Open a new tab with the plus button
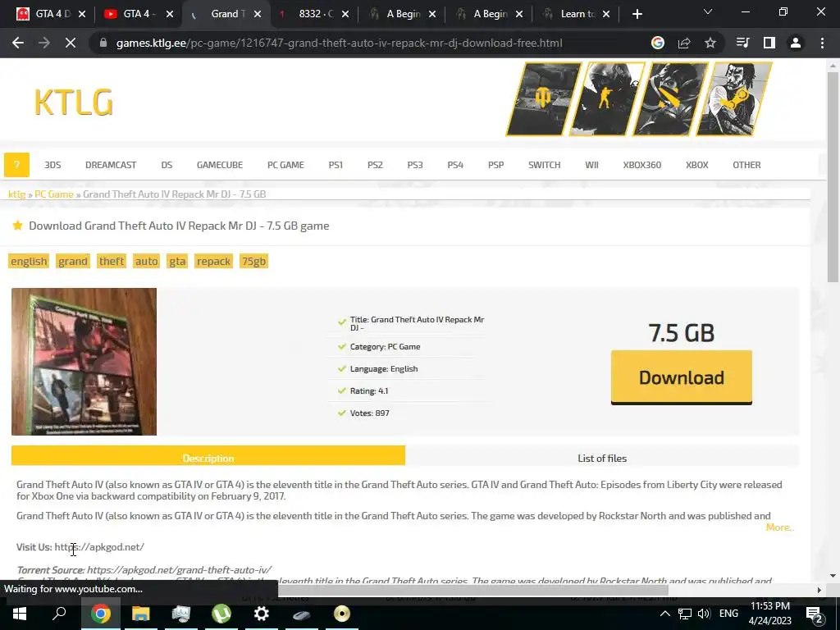Image resolution: width=840 pixels, height=630 pixels. [x=637, y=14]
